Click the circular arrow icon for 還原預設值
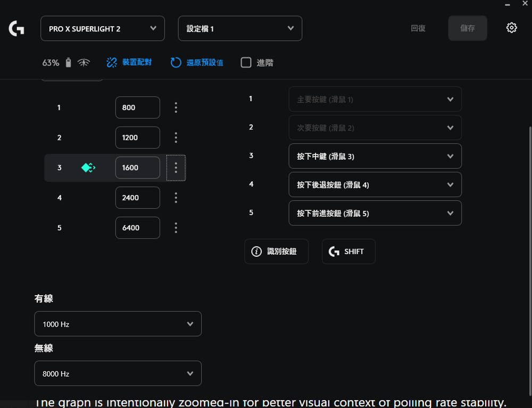Viewport: 532px width, 408px height. 176,62
